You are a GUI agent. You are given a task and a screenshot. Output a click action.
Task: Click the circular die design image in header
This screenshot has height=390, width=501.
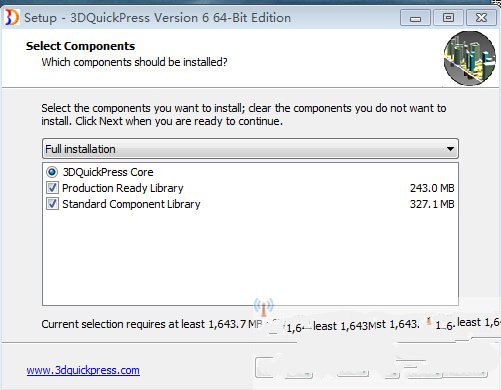470,58
